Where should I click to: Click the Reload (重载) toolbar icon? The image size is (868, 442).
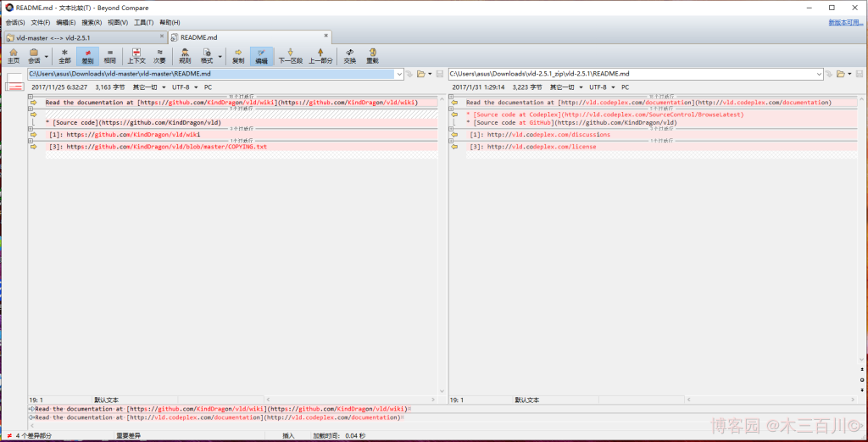click(372, 56)
